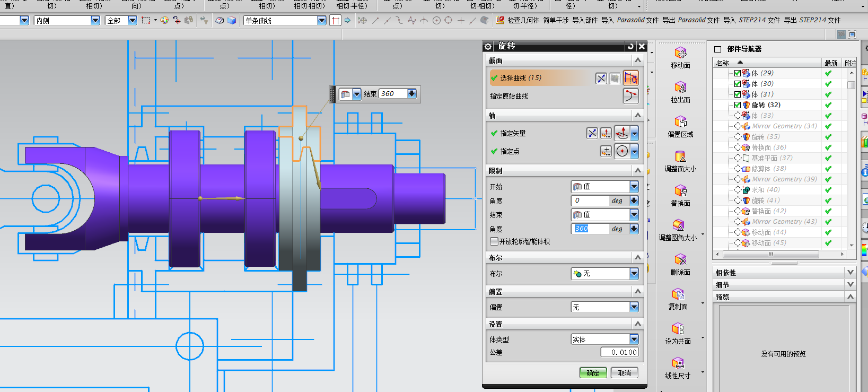868x392 pixels.
Task: Uncheck the 体 (31) visibility checkbox
Action: [737, 94]
